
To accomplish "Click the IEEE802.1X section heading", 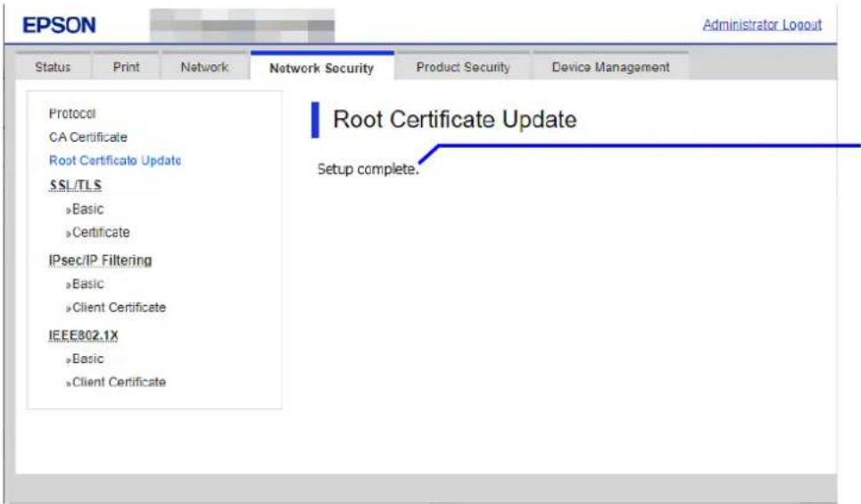I will (x=84, y=335).
